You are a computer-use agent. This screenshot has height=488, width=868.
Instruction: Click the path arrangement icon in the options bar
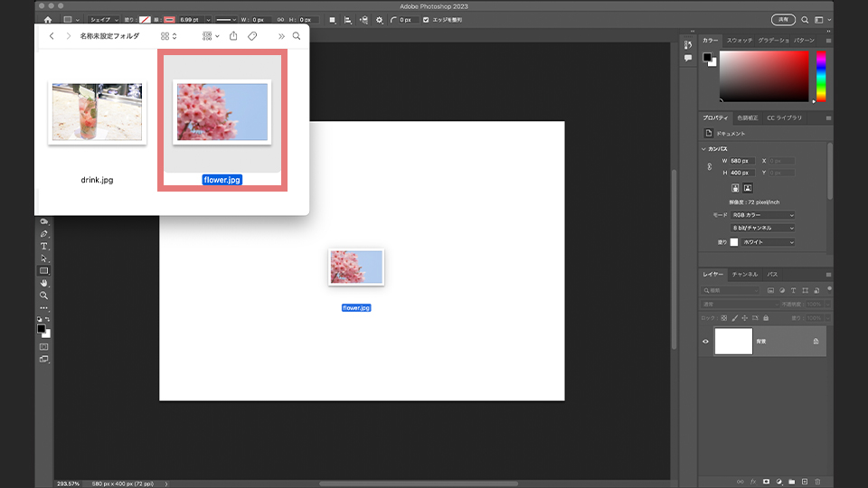(x=363, y=20)
